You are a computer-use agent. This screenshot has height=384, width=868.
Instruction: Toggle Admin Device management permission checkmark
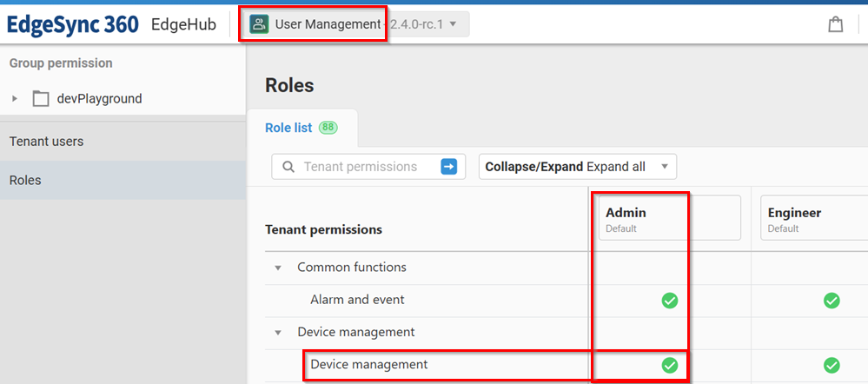tap(669, 365)
